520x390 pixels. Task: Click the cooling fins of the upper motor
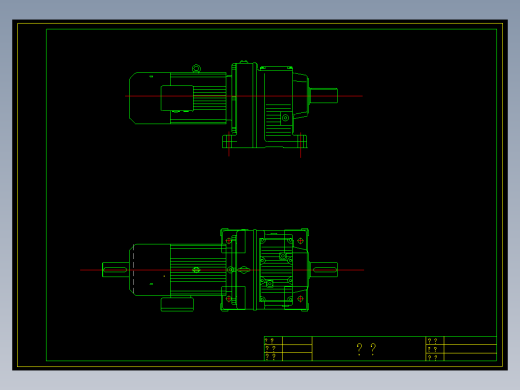pos(210,98)
